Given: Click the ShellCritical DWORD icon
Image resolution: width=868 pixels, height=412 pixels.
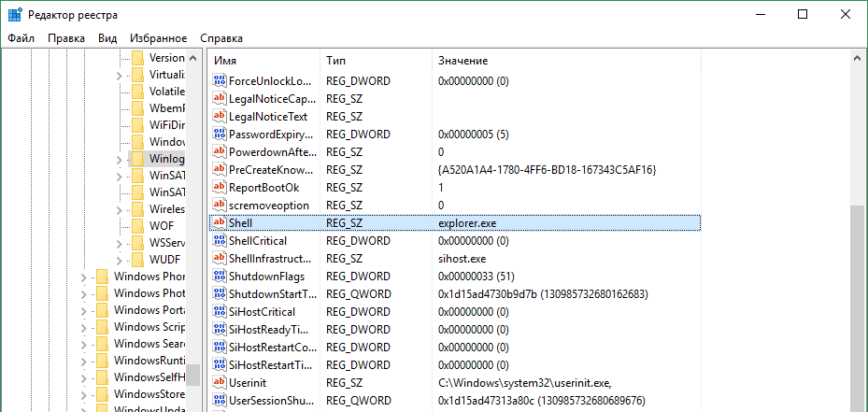Looking at the screenshot, I should point(220,241).
